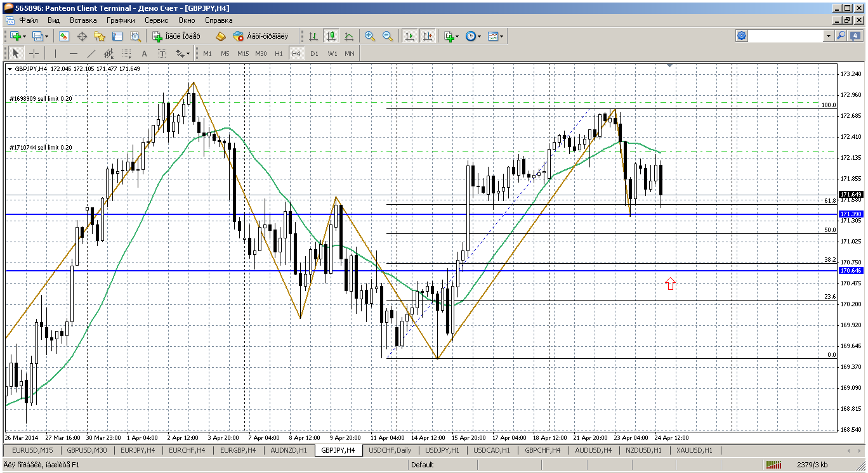The image size is (868, 473).
Task: Open the Файл menu
Action: click(29, 20)
